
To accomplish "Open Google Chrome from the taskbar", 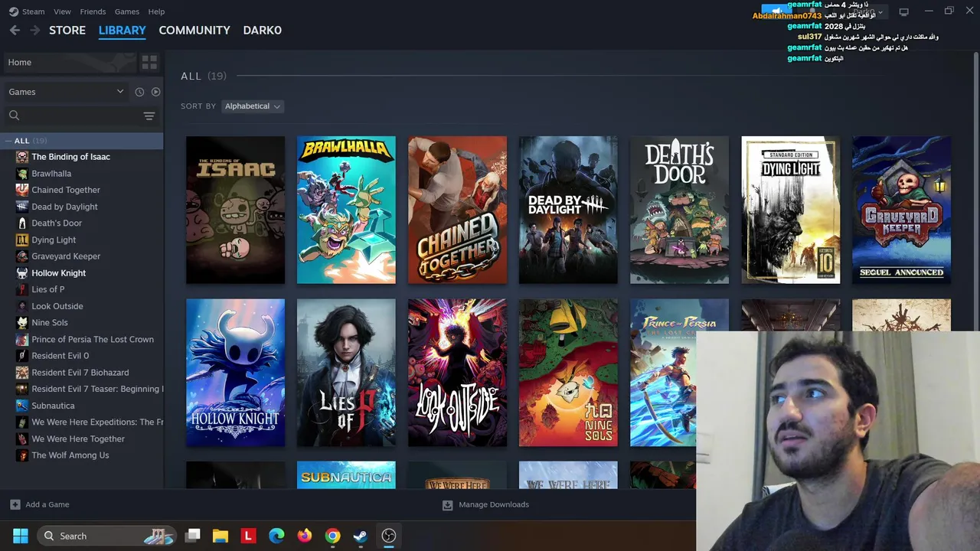I will coord(332,536).
